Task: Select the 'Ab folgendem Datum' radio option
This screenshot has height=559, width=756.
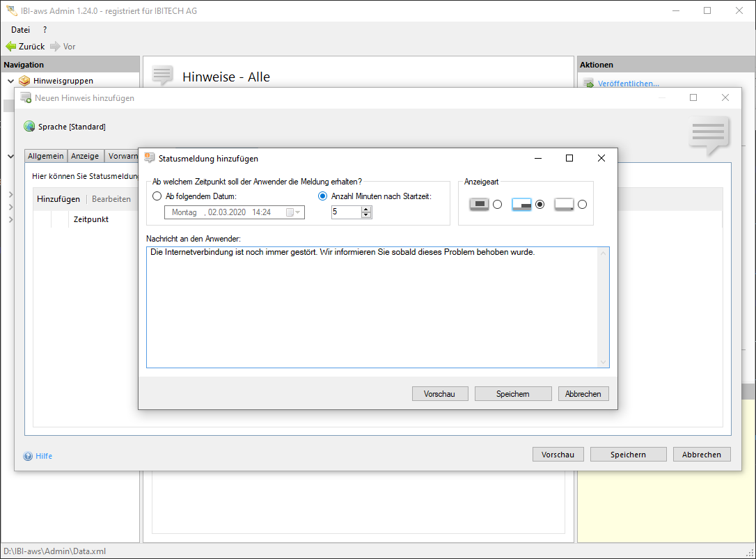Action: pos(157,196)
